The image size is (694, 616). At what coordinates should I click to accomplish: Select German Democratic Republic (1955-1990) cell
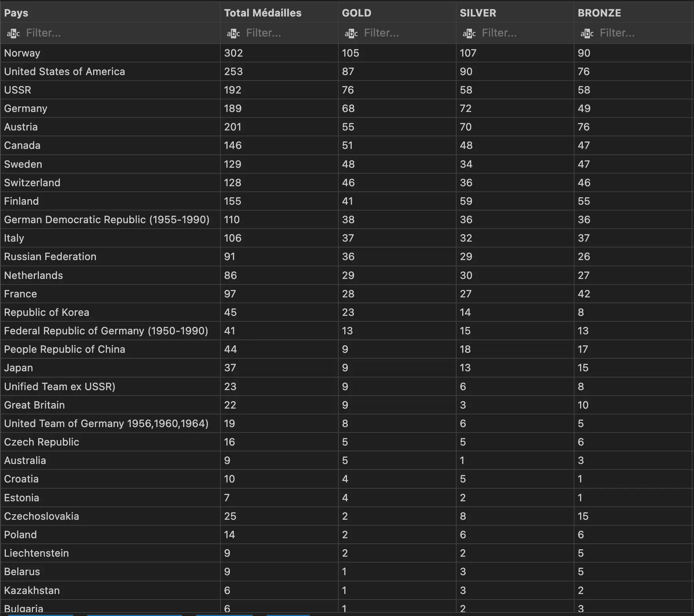tap(110, 220)
